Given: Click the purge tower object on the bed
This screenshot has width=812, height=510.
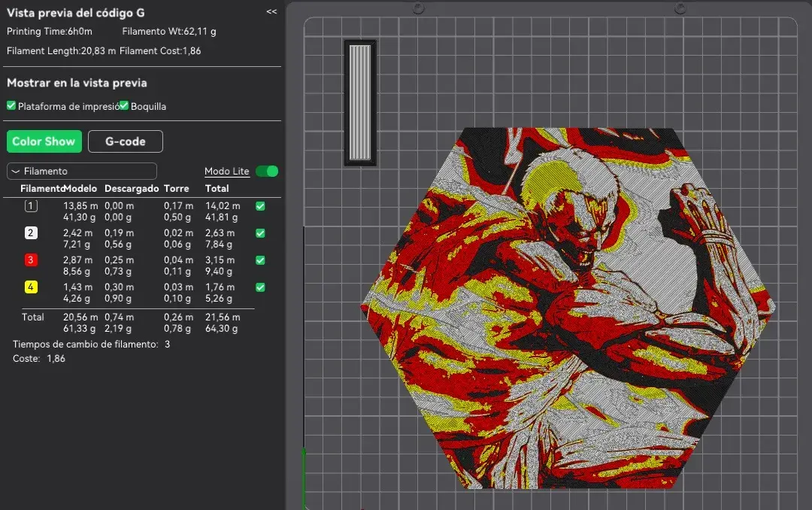Looking at the screenshot, I should click(x=360, y=102).
